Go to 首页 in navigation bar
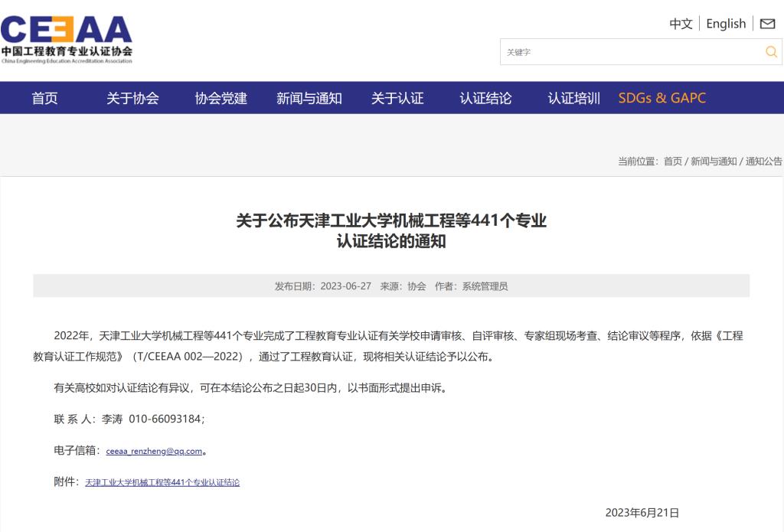Image resolution: width=784 pixels, height=532 pixels. 44,98
